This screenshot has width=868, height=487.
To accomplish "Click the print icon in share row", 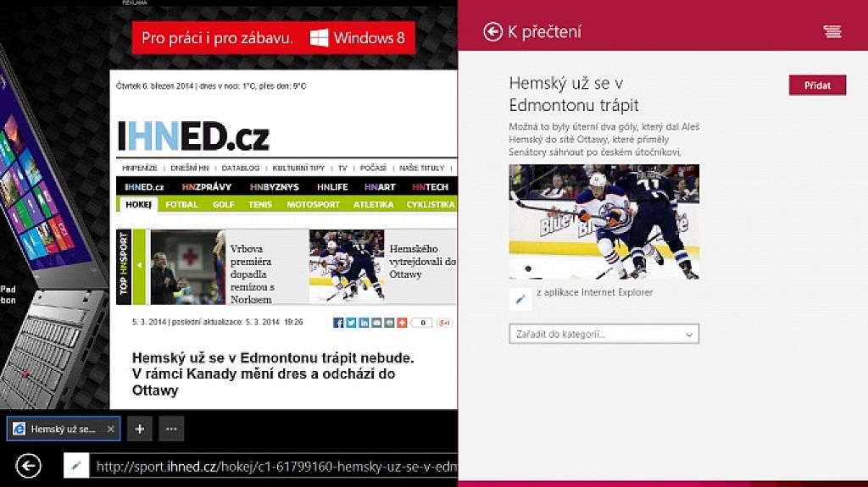I will pos(389,323).
